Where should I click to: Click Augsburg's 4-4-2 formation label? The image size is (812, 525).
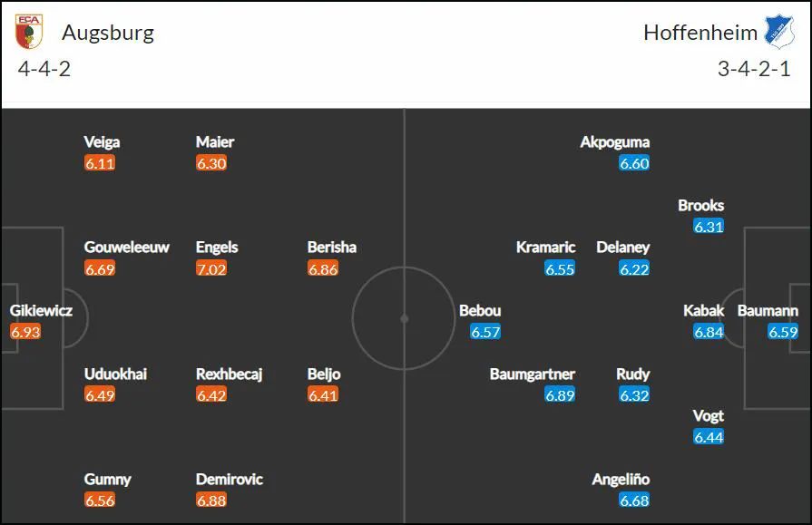[x=44, y=69]
